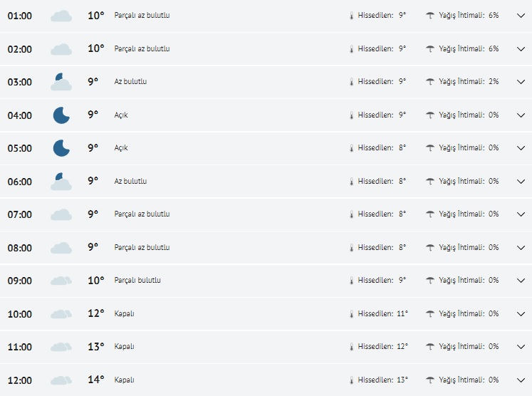Select the 10:00 hour label

20,314
